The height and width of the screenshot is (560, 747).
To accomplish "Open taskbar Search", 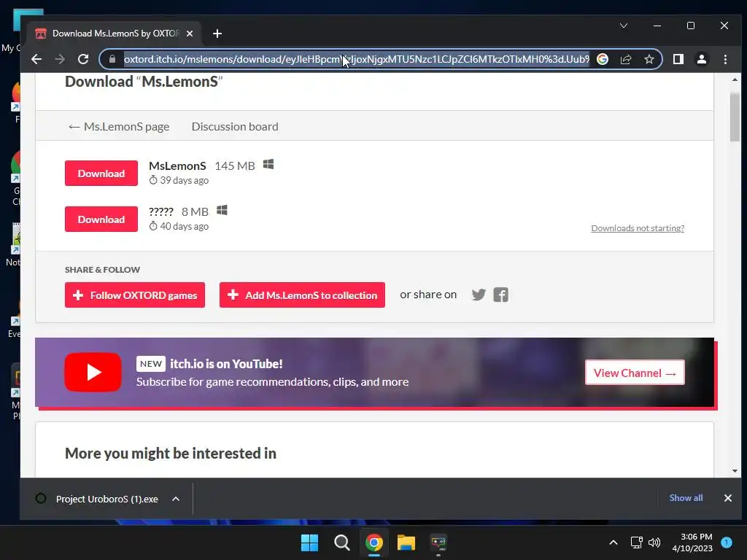I will (341, 542).
